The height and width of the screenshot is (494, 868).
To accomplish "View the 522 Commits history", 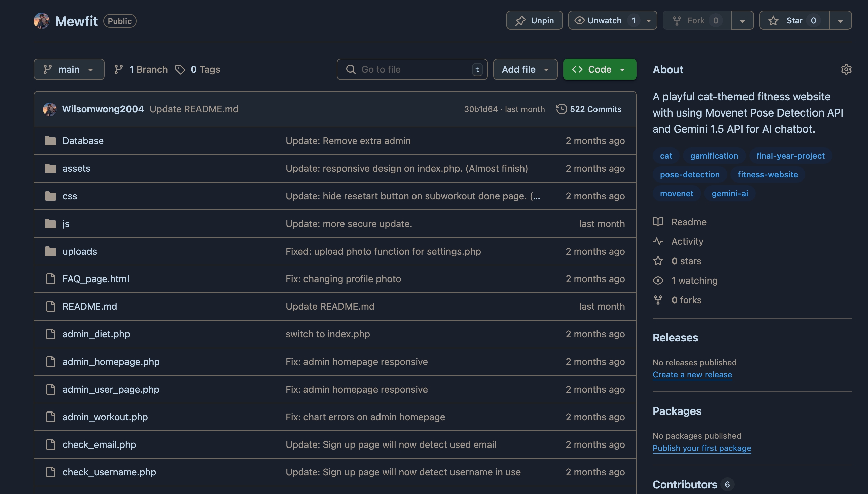I will click(x=589, y=109).
